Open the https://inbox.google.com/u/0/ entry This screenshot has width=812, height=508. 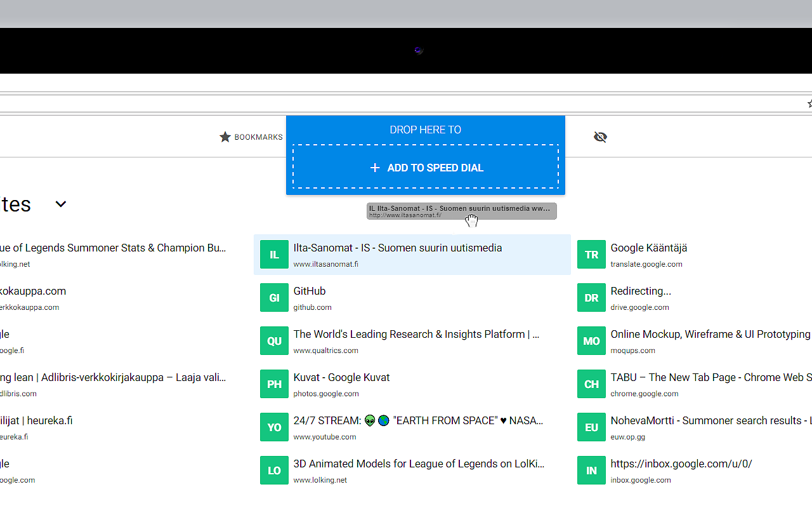(x=681, y=464)
